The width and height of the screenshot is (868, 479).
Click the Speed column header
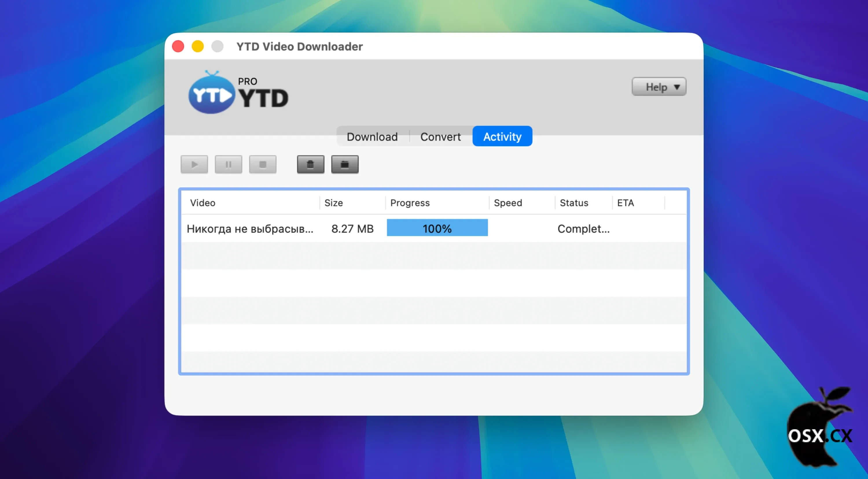coord(508,203)
